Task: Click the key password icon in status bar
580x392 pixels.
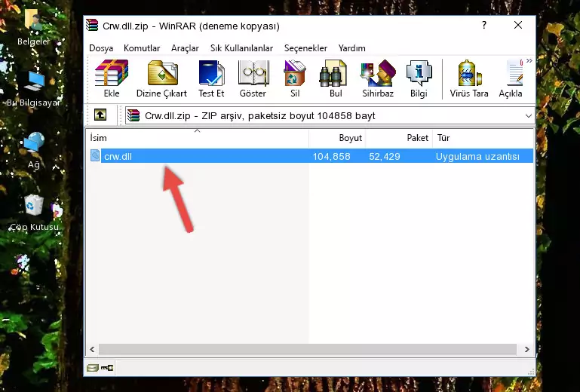Action: (x=107, y=368)
